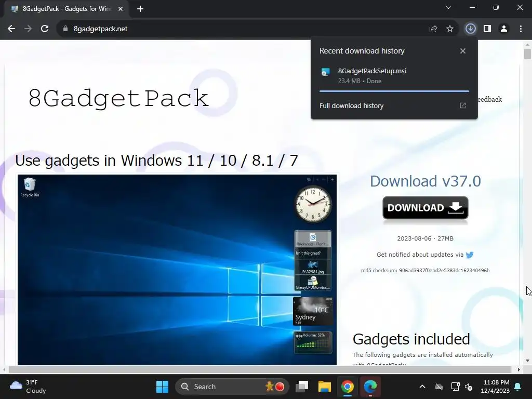Screen dimensions: 532x399
Task: Show hidden system tray icons
Action: 422,387
